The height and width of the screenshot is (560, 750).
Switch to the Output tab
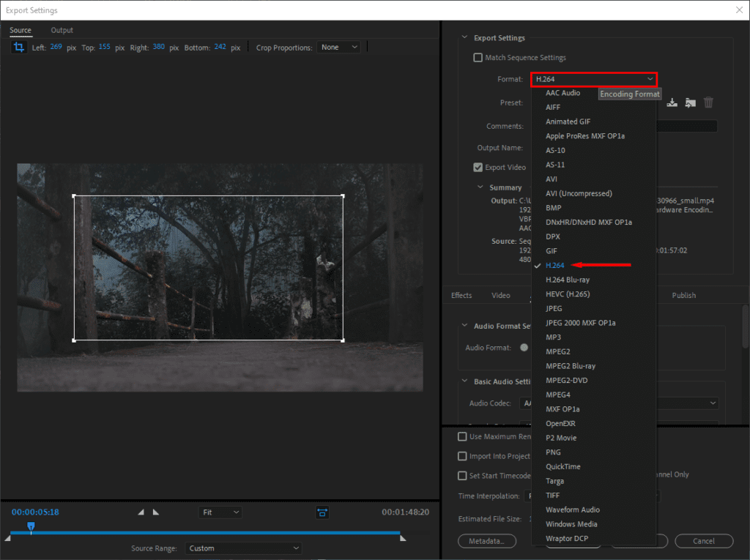(x=62, y=30)
